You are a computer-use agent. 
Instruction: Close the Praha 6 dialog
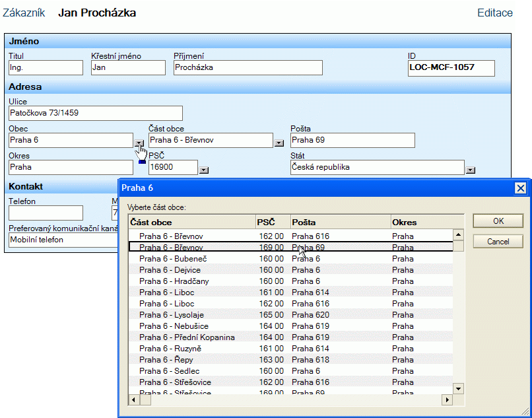[519, 188]
